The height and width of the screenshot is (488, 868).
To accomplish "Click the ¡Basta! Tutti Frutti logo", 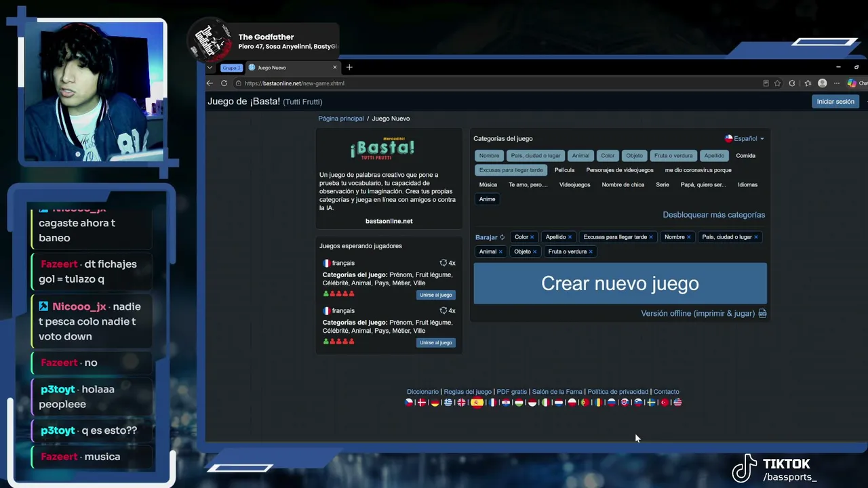I will pos(382,148).
